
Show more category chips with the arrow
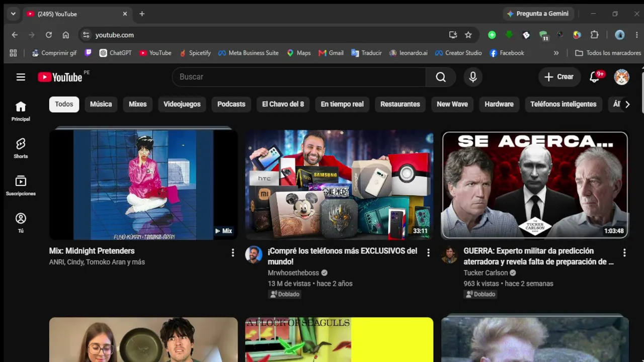tap(627, 104)
